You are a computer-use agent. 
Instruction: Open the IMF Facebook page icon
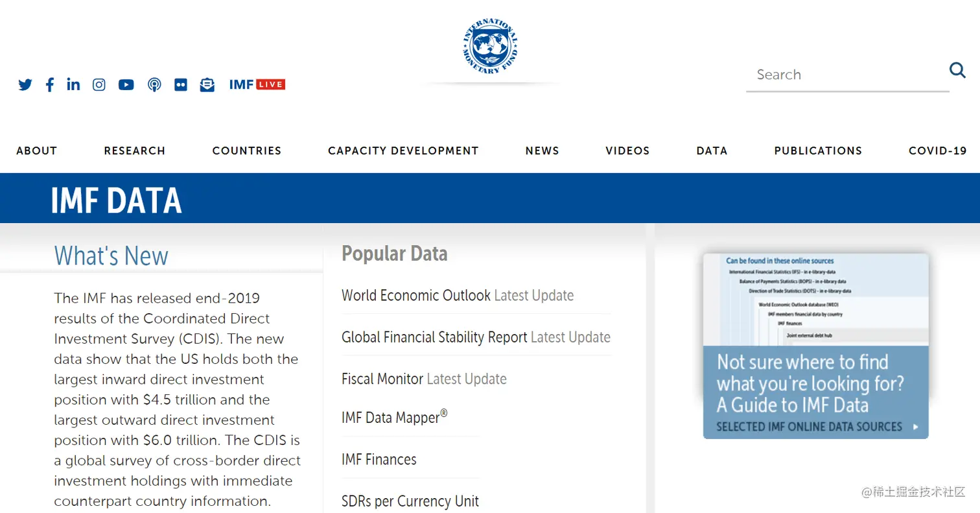[x=50, y=84]
